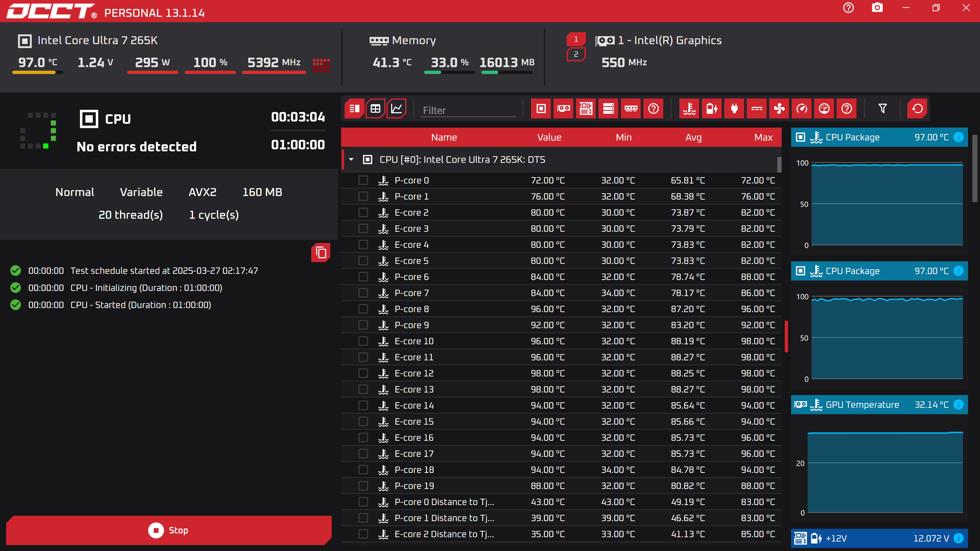Toggle the power plug sensors filter
This screenshot has height=551, width=980.
pyautogui.click(x=734, y=109)
